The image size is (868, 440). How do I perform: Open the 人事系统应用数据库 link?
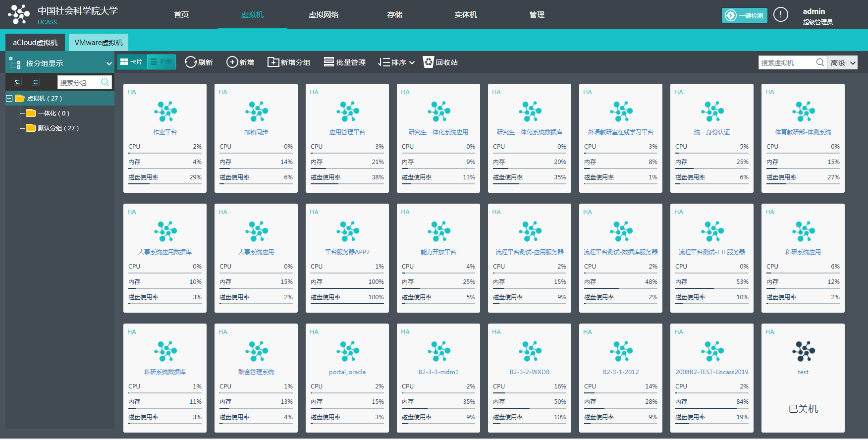pos(165,252)
